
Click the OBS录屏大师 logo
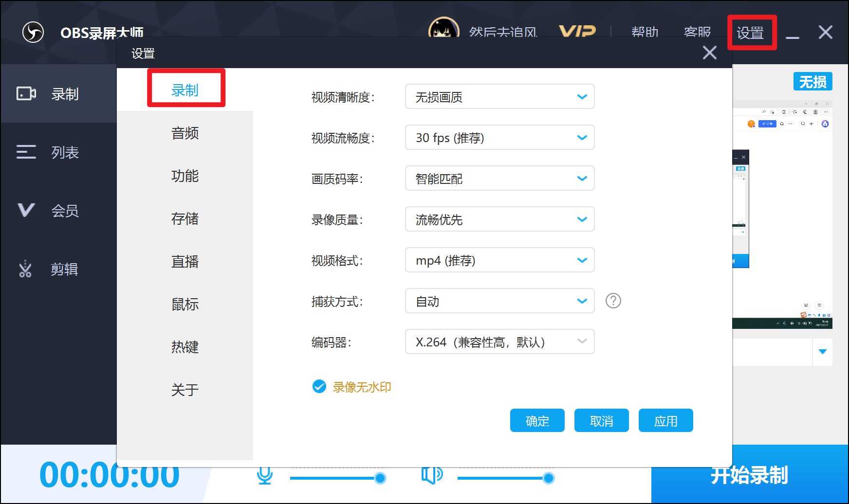(x=32, y=32)
